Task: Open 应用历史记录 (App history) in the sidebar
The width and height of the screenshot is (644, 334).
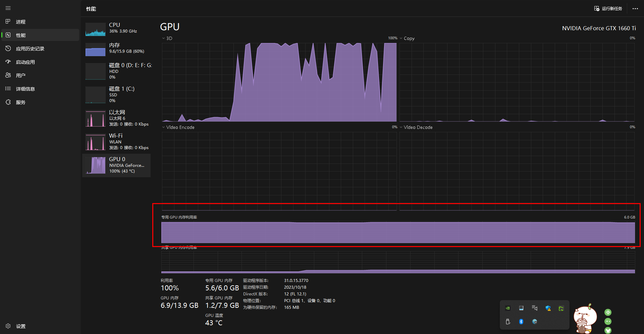Action: [x=40, y=49]
